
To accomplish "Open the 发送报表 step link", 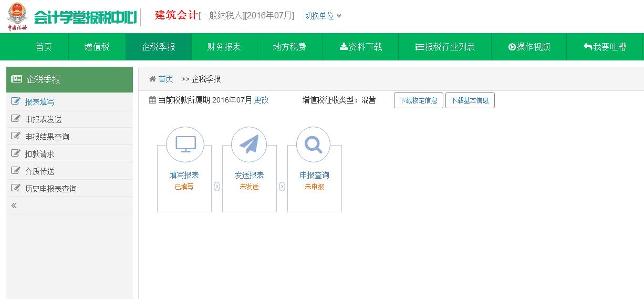I will click(249, 175).
